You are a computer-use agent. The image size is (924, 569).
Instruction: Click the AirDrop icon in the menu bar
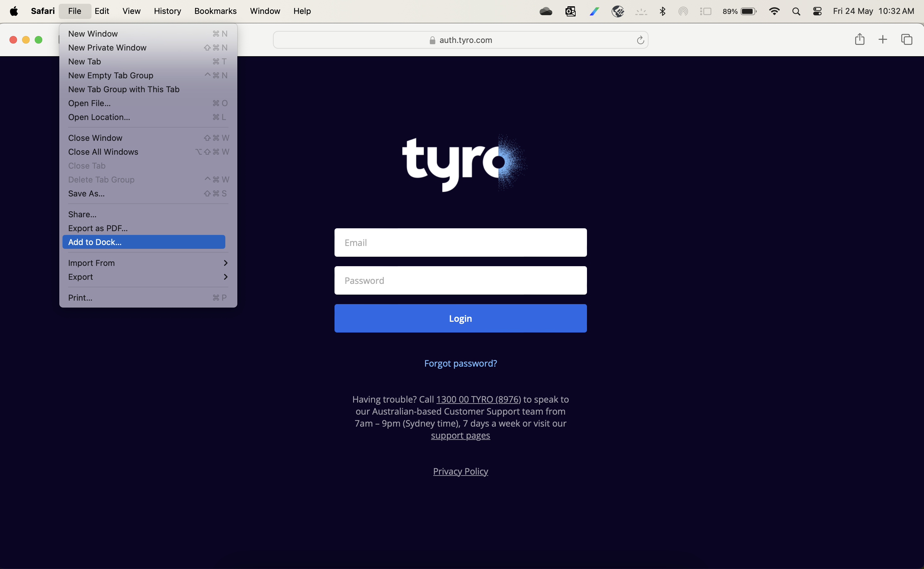pos(684,11)
